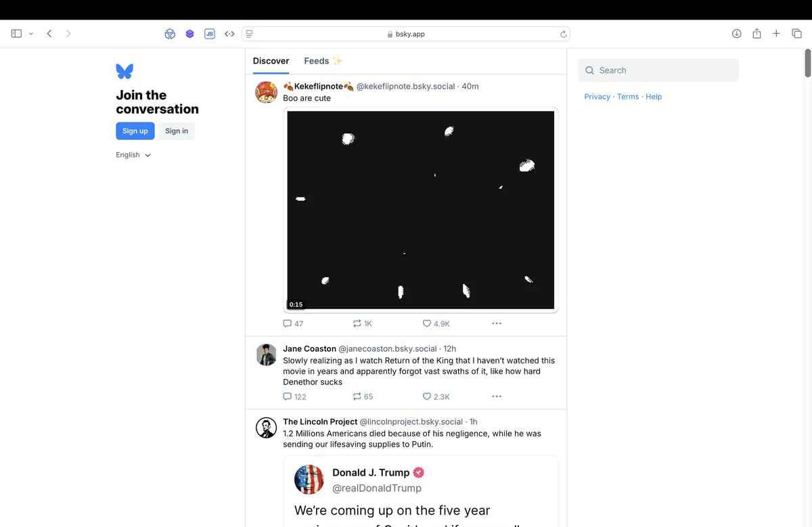
Task: Open the Help link
Action: pos(654,97)
